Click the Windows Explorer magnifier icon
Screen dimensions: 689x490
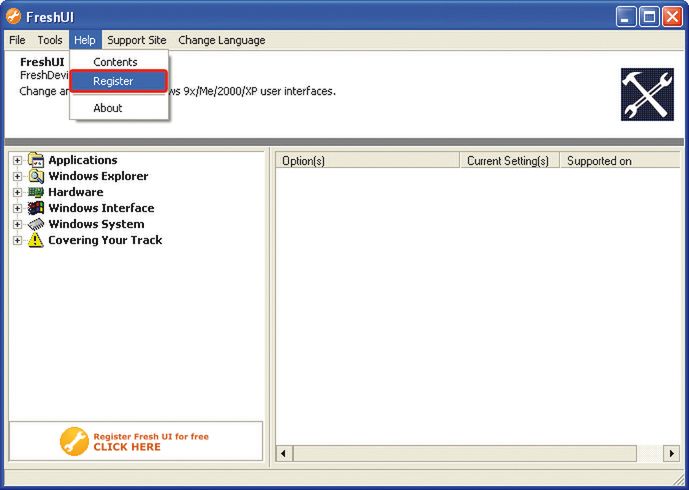click(36, 176)
